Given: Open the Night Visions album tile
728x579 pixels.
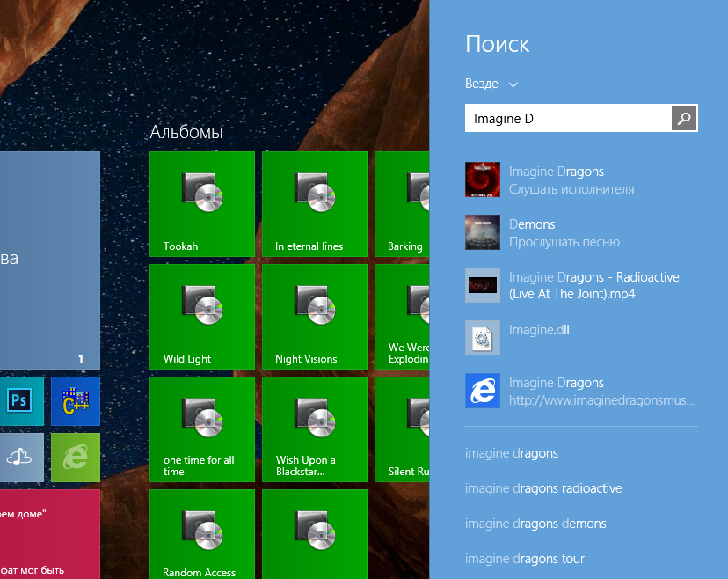Looking at the screenshot, I should [x=314, y=317].
